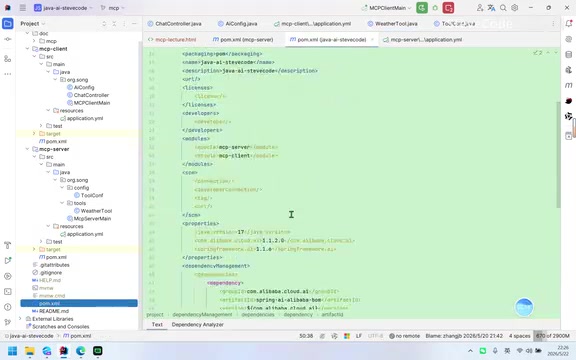This screenshot has width=576, height=360.
Task: Open Search Everywhere magnifier
Action: pyautogui.click(x=503, y=8)
